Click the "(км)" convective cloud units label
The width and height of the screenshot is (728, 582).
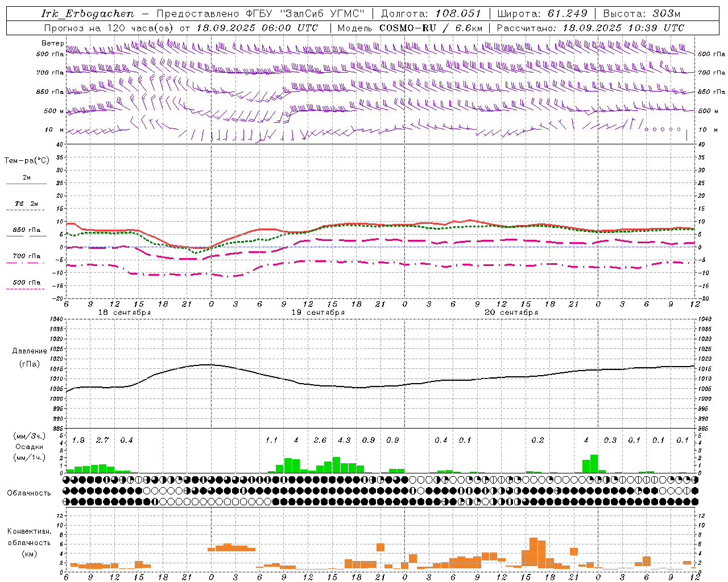[x=29, y=553]
